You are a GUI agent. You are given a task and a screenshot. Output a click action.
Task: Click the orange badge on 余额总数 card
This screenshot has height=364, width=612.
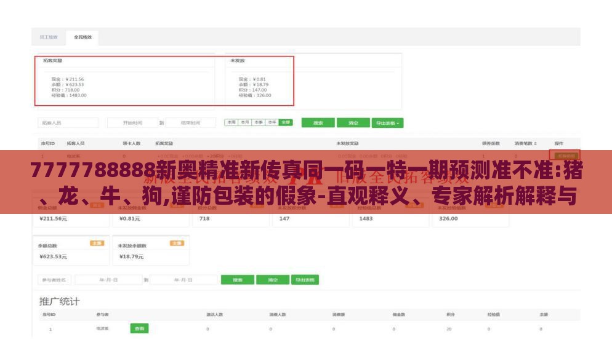coord(97,243)
